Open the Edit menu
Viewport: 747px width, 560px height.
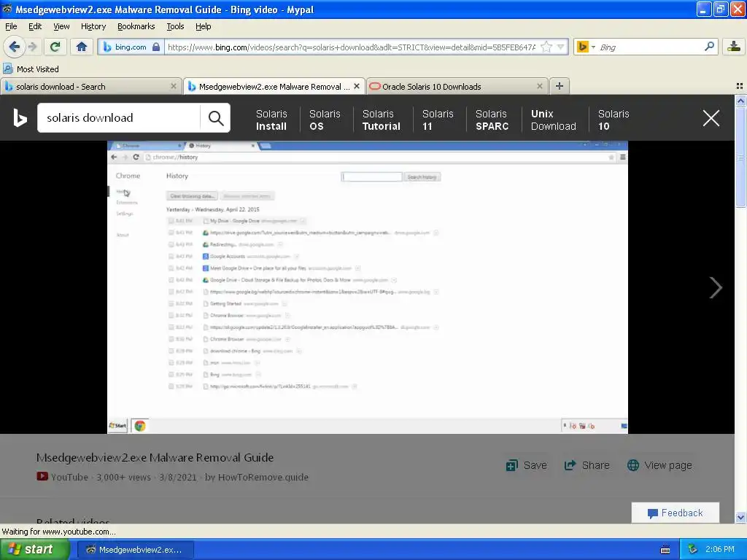(35, 26)
